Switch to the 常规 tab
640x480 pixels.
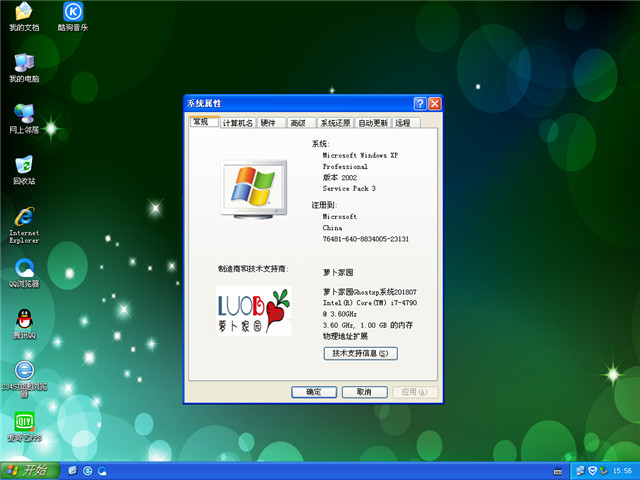point(204,122)
